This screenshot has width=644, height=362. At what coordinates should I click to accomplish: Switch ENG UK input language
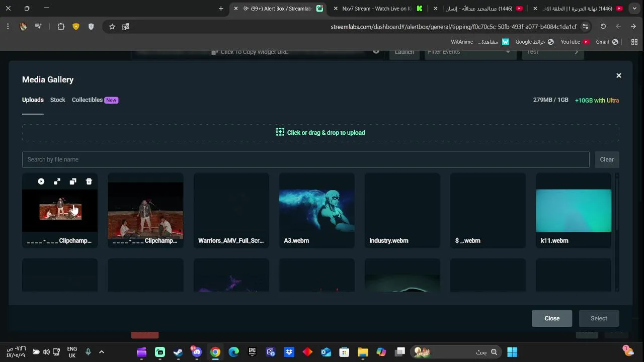[72, 352]
